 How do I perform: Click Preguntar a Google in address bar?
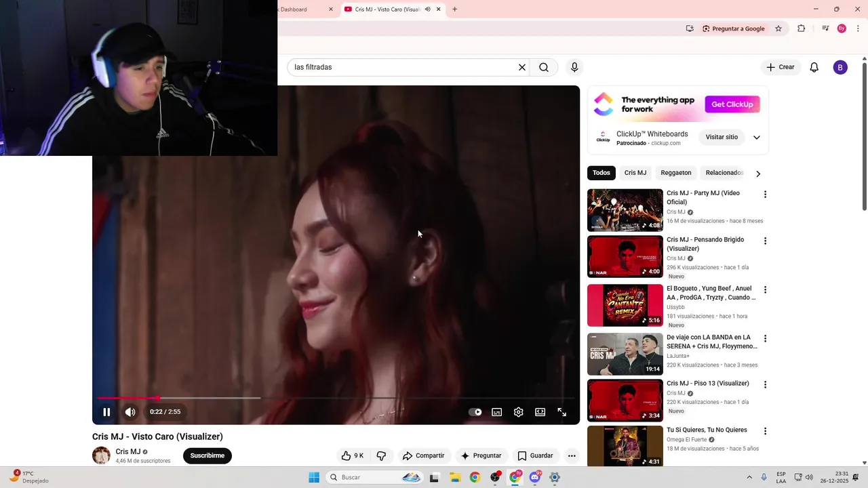tap(733, 28)
